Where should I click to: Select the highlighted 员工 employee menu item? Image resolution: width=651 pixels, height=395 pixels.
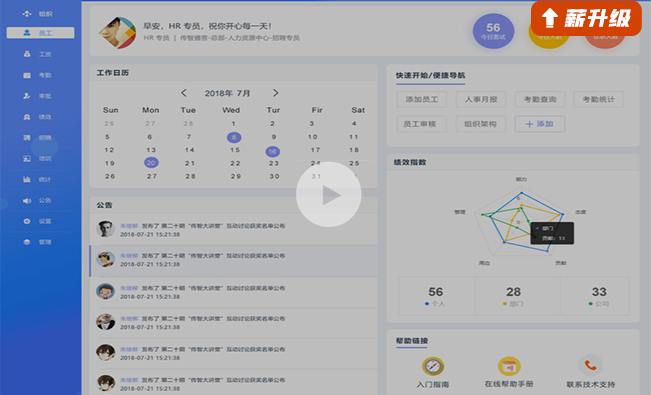[x=40, y=33]
